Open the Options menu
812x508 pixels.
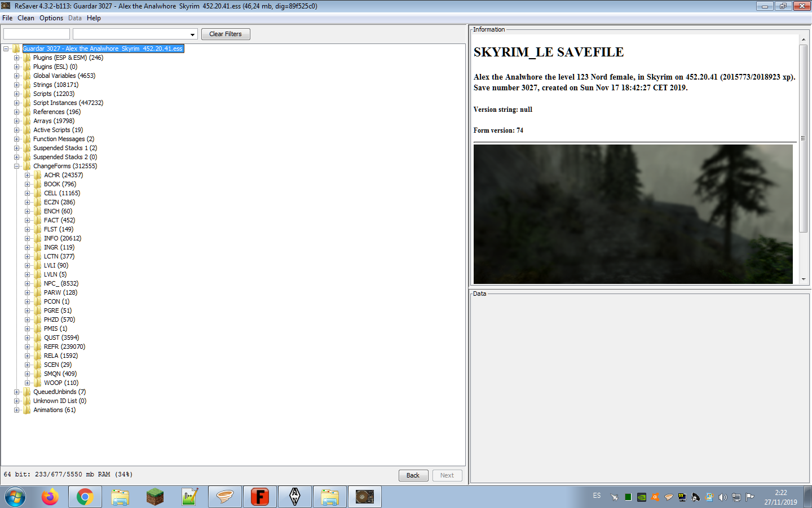tap(51, 18)
